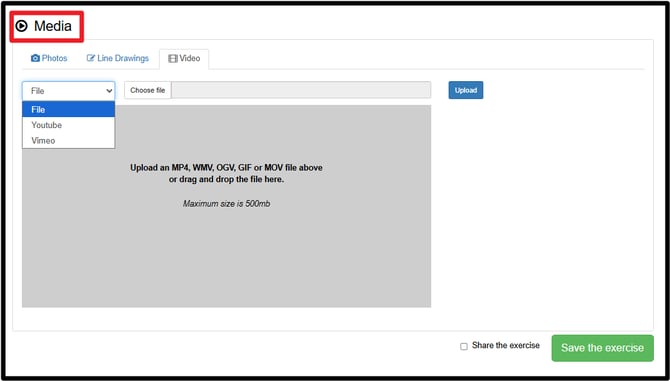Click the gray drag and drop upload area

(x=226, y=206)
